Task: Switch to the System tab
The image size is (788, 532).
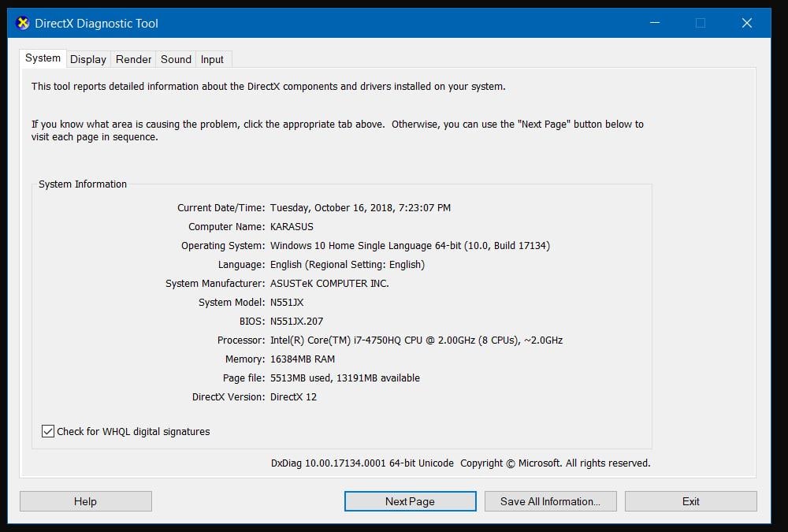Action: [43, 58]
